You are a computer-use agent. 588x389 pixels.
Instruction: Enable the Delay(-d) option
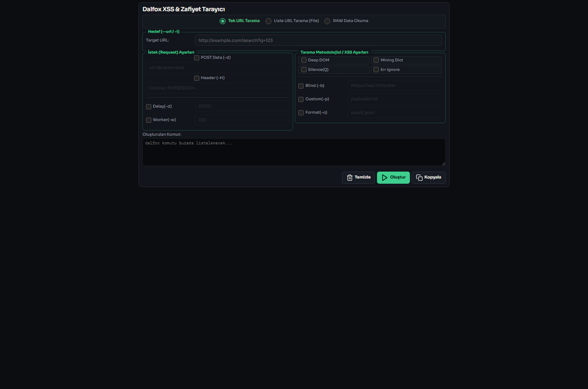click(149, 107)
